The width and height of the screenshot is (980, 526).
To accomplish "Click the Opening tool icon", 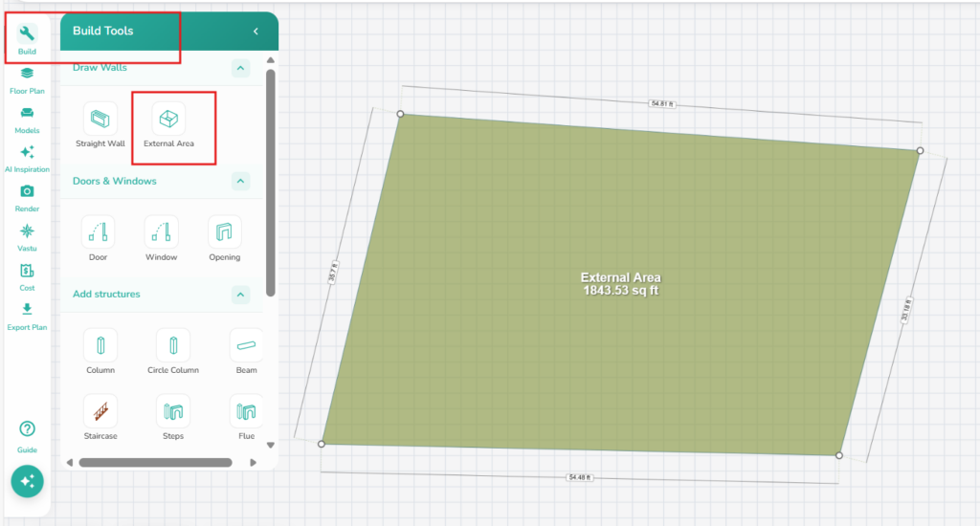I will click(x=224, y=232).
